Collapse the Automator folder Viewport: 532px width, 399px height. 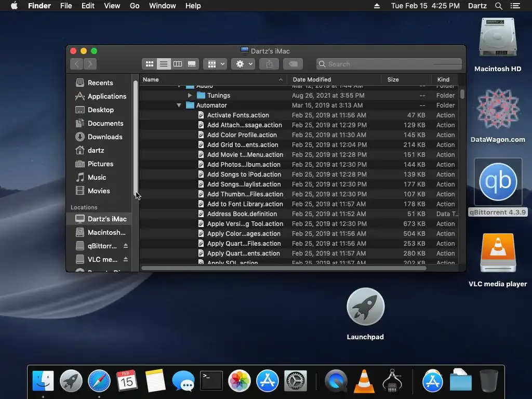179,105
